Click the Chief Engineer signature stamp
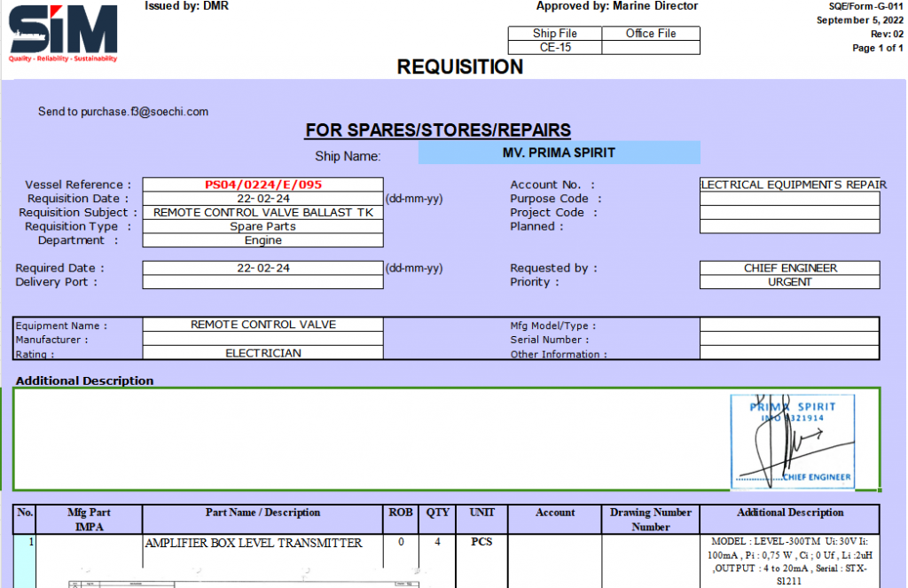 tap(793, 441)
